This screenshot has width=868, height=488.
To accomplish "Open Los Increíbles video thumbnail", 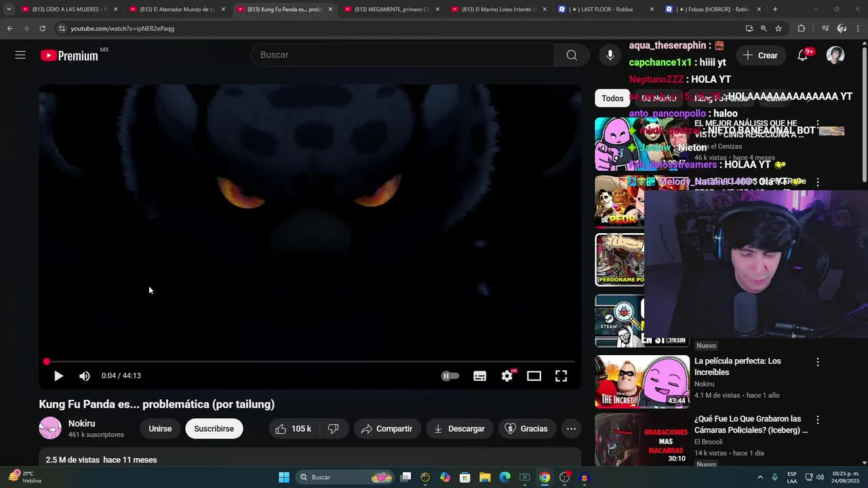I will pos(642,382).
